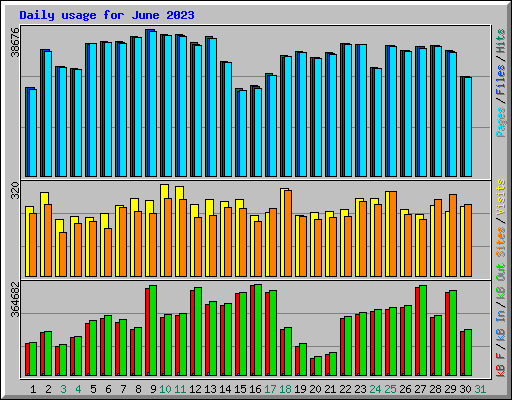Click green weekend day label 4
512x400 pixels.
(x=78, y=389)
